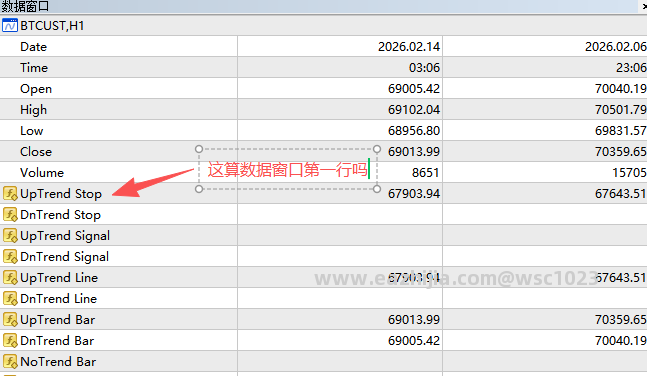Click the time value 23:06

pyautogui.click(x=631, y=68)
